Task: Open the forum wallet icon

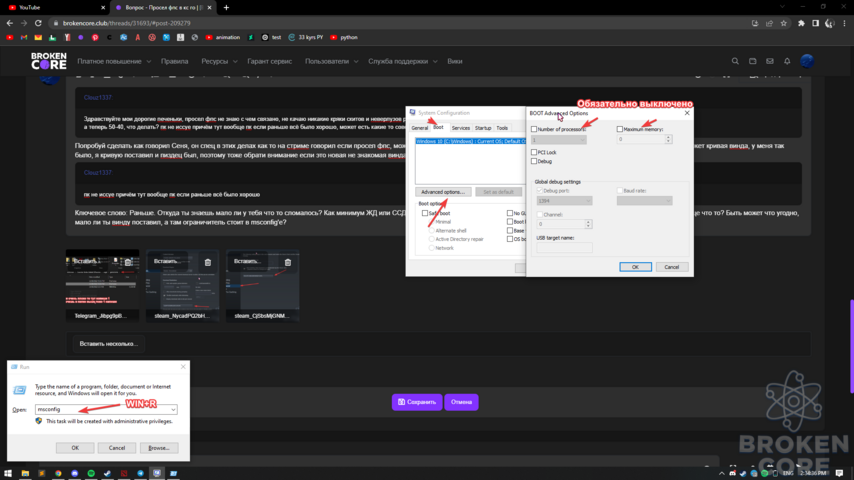Action: pyautogui.click(x=753, y=62)
